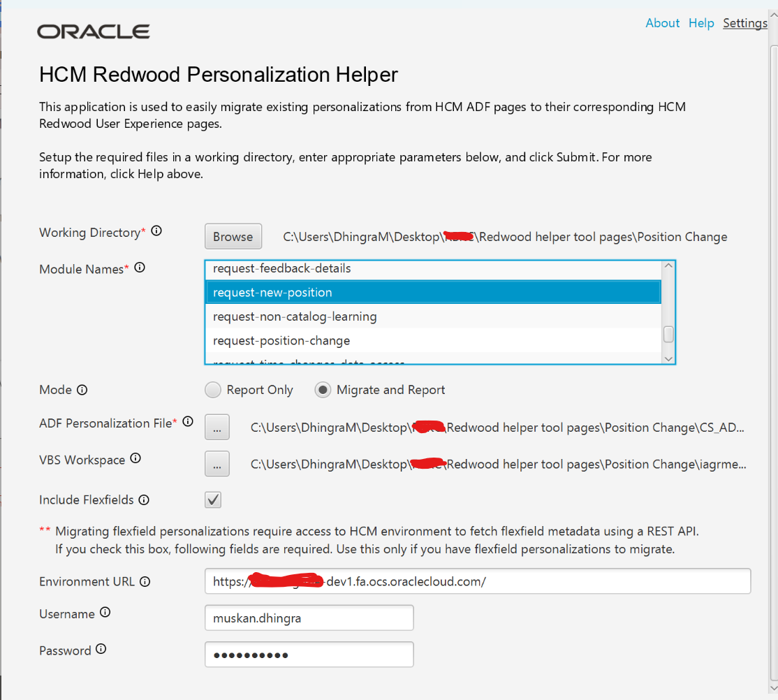Click the info icon beside Mode
Viewport: 778px width, 700px height.
(82, 390)
